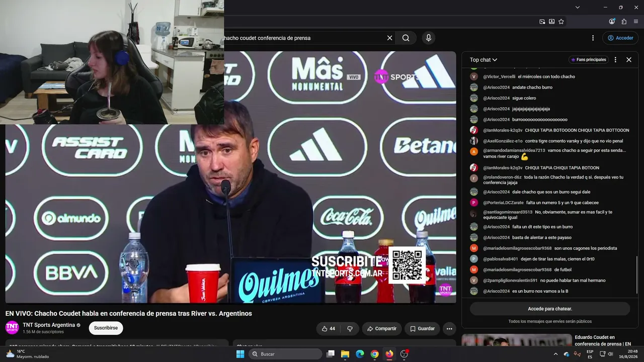Launch Microsoft Edge from the taskbar

click(360, 354)
